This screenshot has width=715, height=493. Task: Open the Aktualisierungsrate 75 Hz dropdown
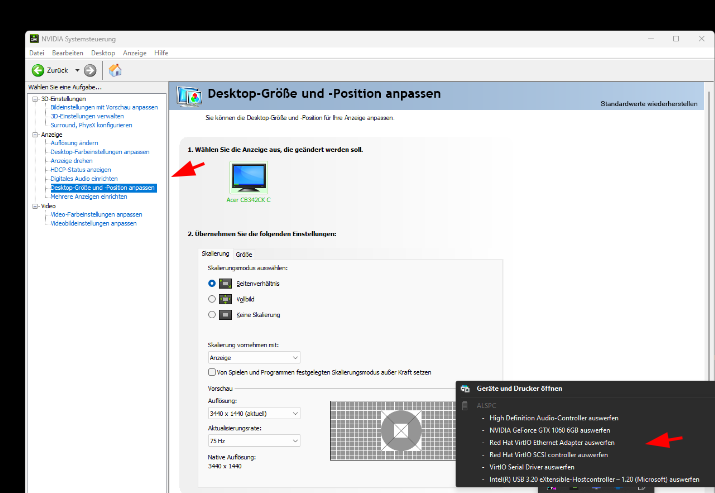coord(254,441)
